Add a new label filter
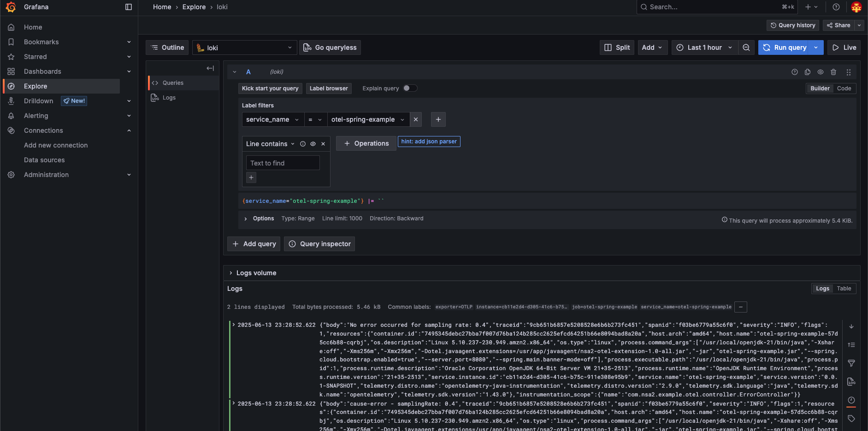This screenshot has width=868, height=431. (438, 119)
